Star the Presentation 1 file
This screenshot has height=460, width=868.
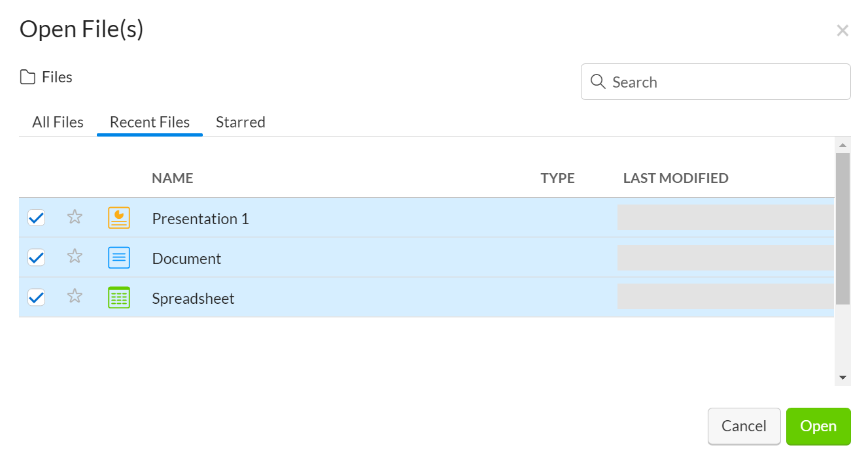75,217
